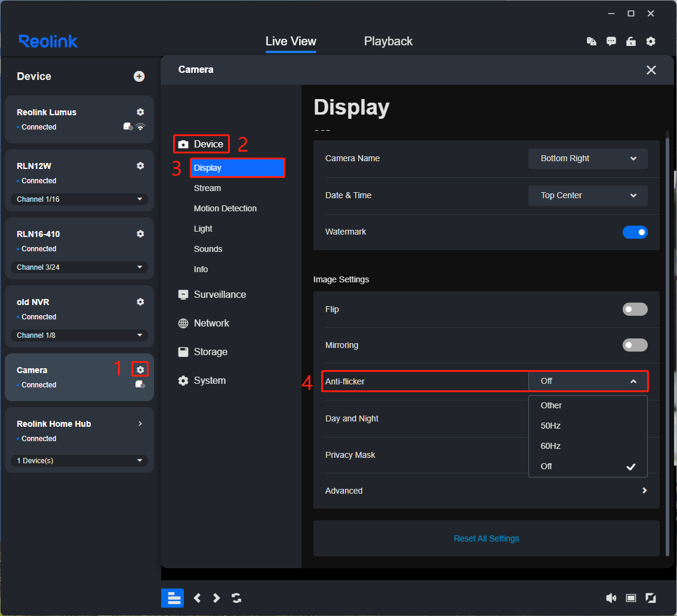Turn on the Mirroring switch
677x616 pixels.
click(x=635, y=345)
